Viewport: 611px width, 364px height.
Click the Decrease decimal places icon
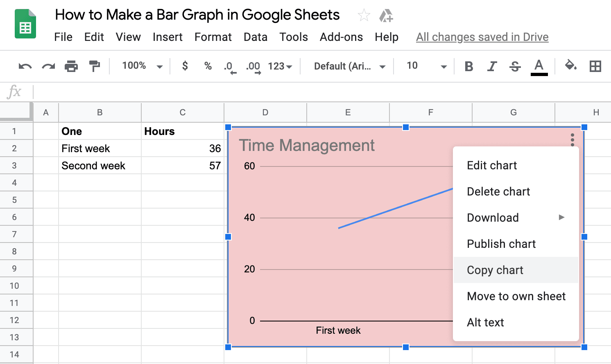click(230, 66)
